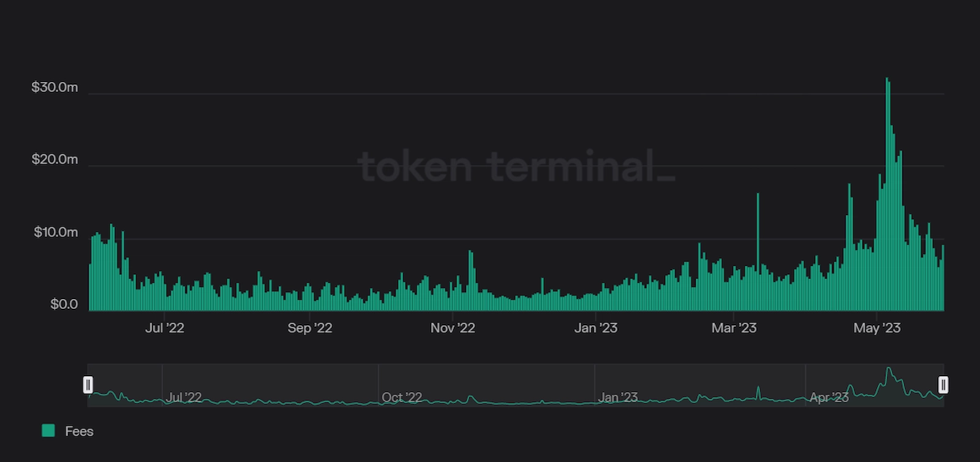Click the May '23 axis label
The image size is (980, 462).
[x=877, y=328]
